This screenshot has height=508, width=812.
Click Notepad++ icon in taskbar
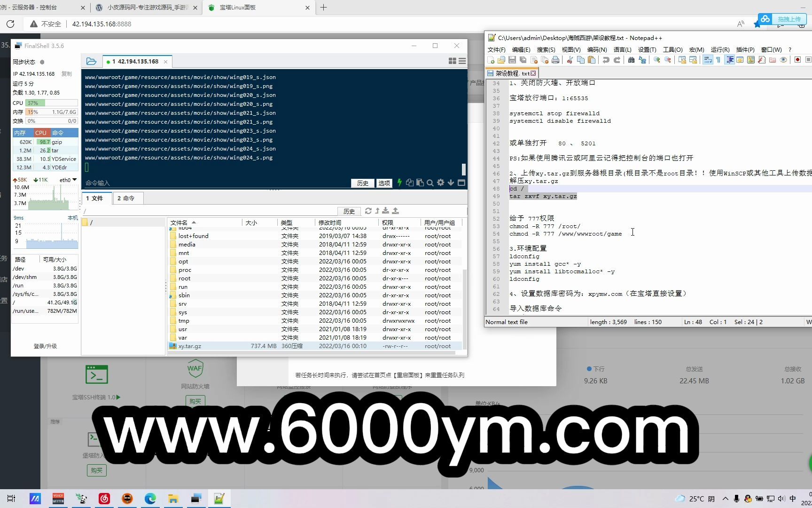click(x=219, y=499)
